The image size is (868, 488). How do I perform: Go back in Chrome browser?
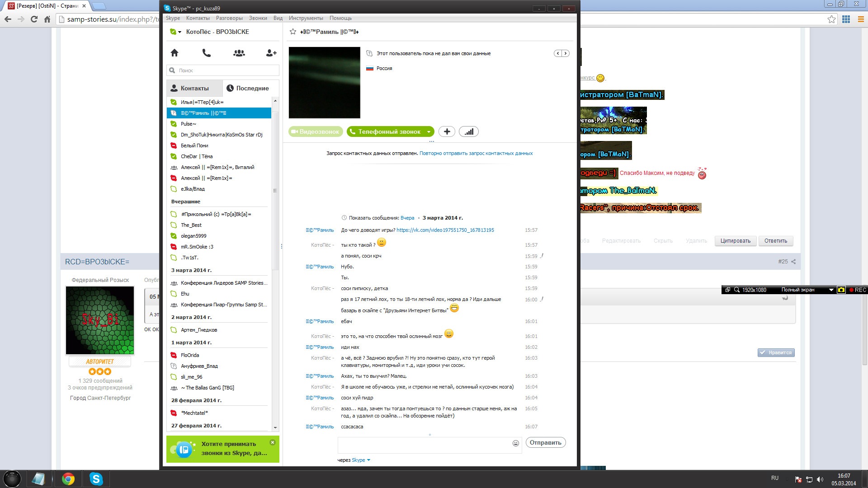8,19
